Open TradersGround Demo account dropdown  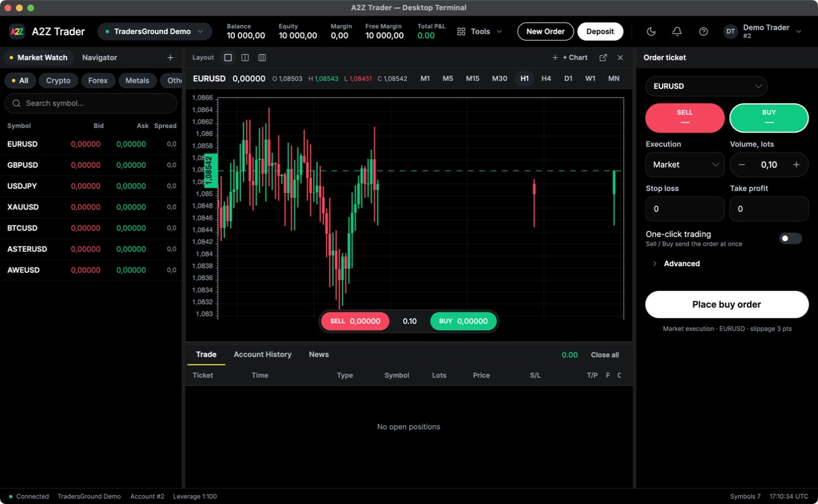click(x=155, y=32)
